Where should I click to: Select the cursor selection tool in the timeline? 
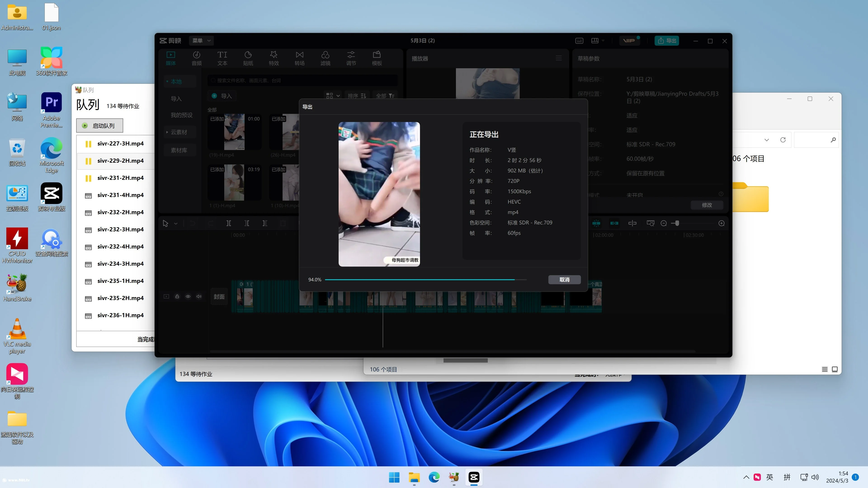(165, 223)
